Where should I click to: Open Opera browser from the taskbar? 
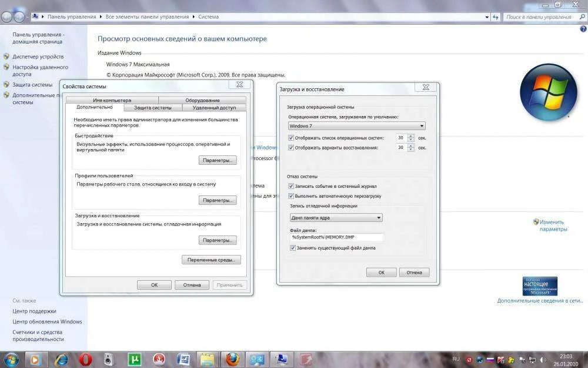85,360
